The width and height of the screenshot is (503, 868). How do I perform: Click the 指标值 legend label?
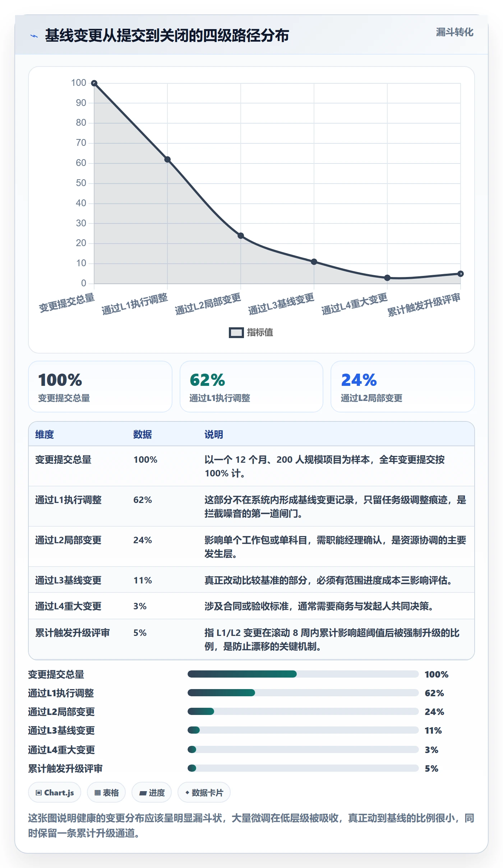[x=260, y=333]
